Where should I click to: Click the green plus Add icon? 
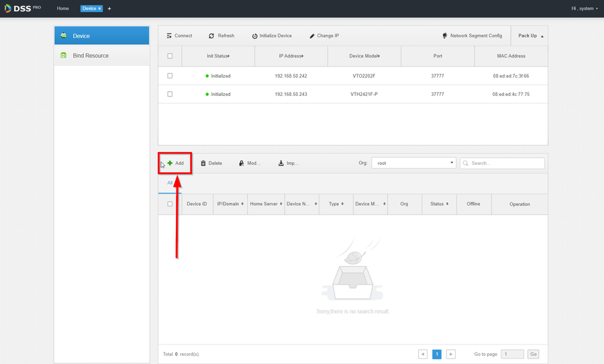pyautogui.click(x=170, y=163)
